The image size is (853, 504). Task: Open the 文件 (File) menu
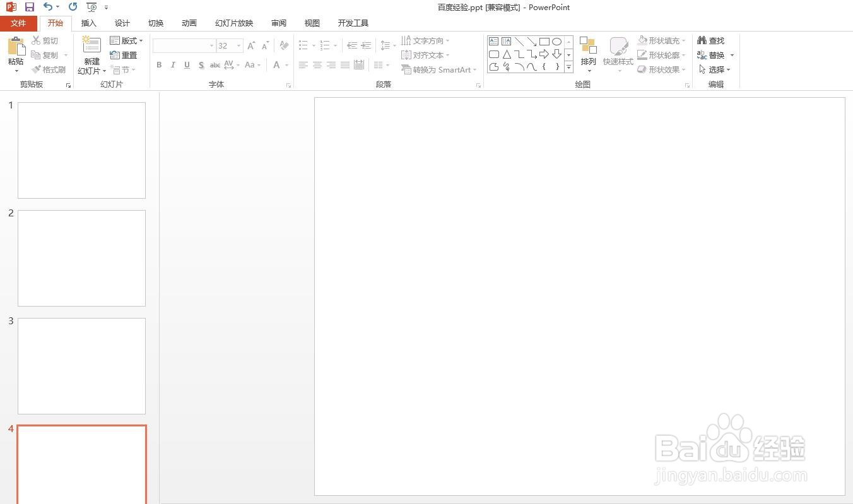pos(18,23)
